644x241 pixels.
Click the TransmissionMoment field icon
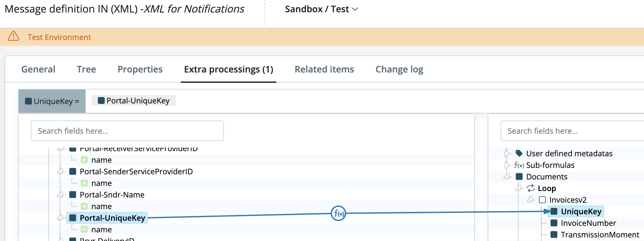(554, 235)
